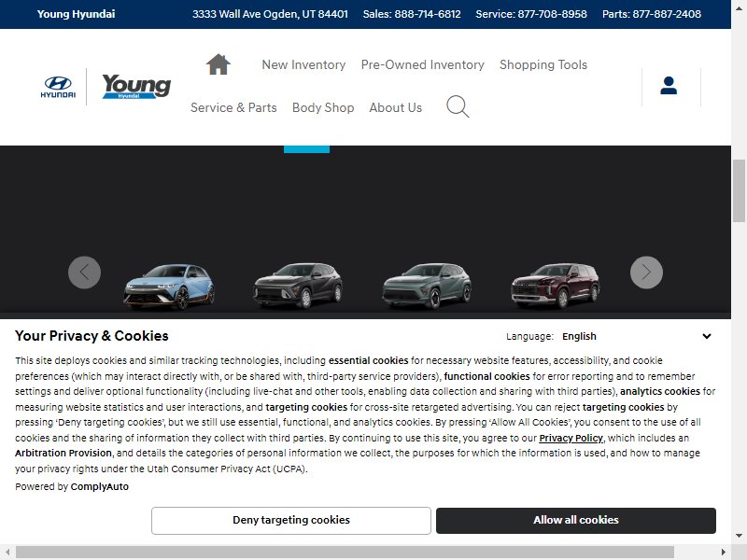Go to the home page icon
This screenshot has width=747, height=560.
coord(218,64)
